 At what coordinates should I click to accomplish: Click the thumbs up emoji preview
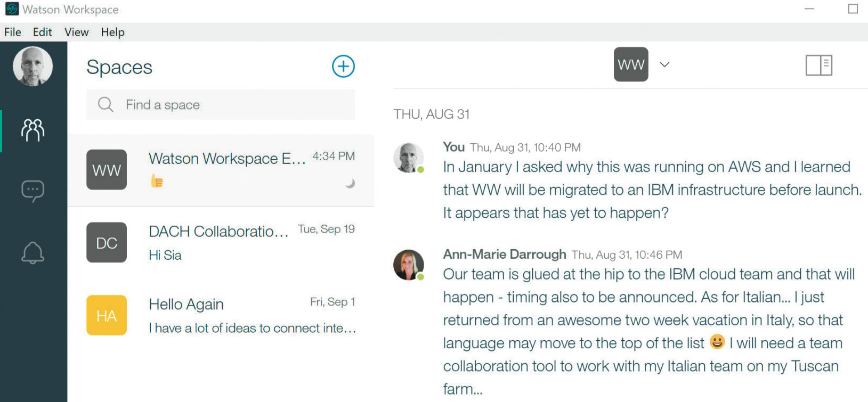coord(157,182)
